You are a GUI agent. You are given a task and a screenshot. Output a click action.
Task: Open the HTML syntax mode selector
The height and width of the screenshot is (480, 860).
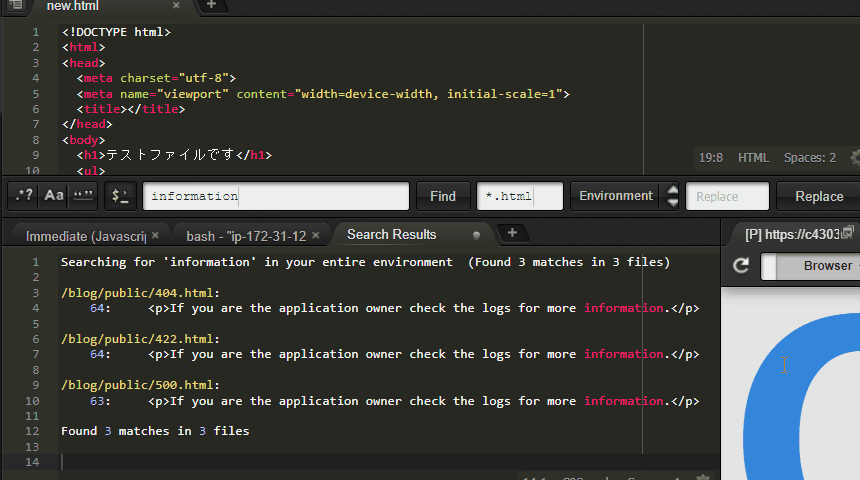[x=753, y=158]
